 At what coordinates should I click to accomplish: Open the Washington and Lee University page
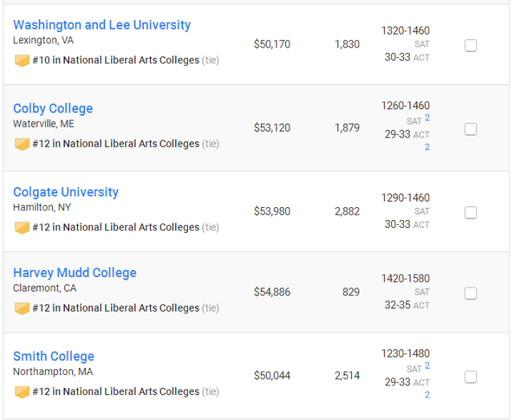coord(102,25)
